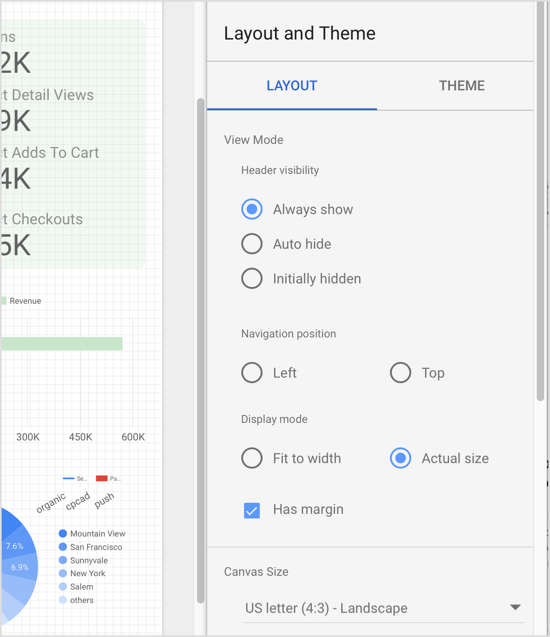Click the Layout and Theme panel title
550x637 pixels.
click(299, 33)
